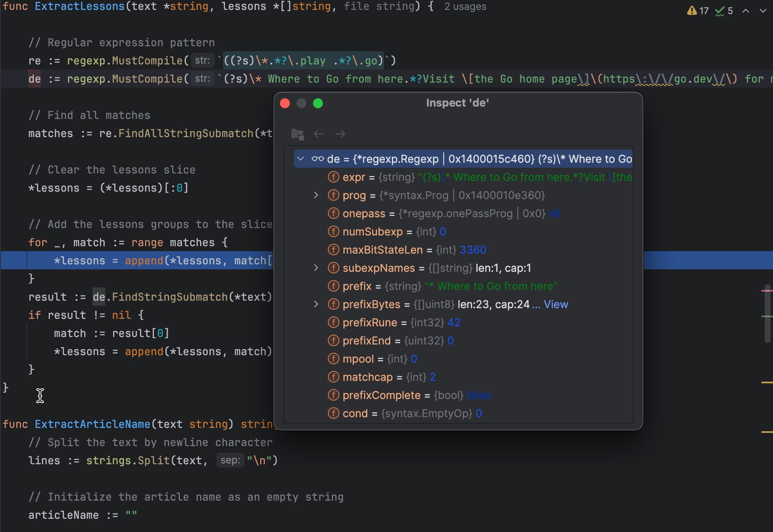
Task: Click the green inspections checkmark showing 5
Action: click(720, 11)
